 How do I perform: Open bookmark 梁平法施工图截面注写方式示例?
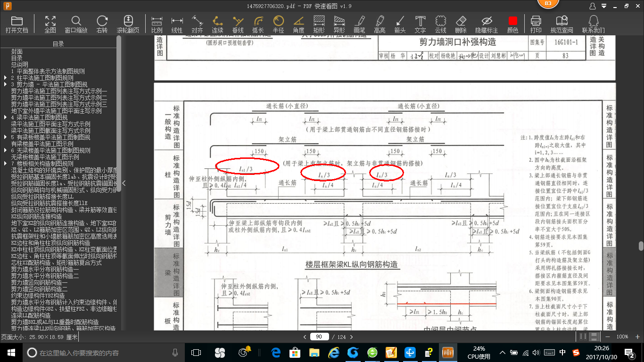tap(50, 131)
